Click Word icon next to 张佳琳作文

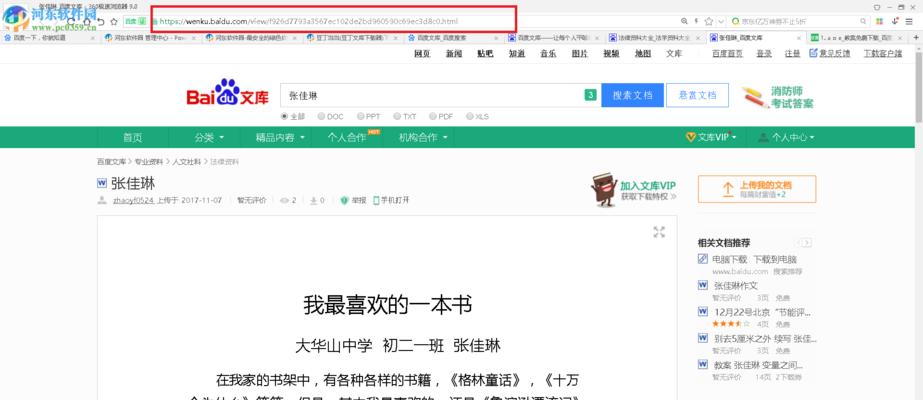click(x=703, y=285)
